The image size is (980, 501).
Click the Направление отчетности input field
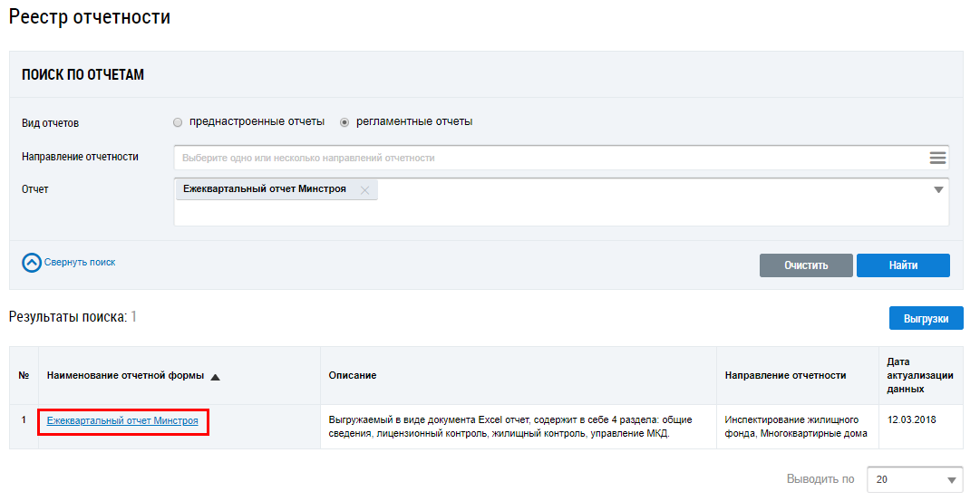[544, 158]
